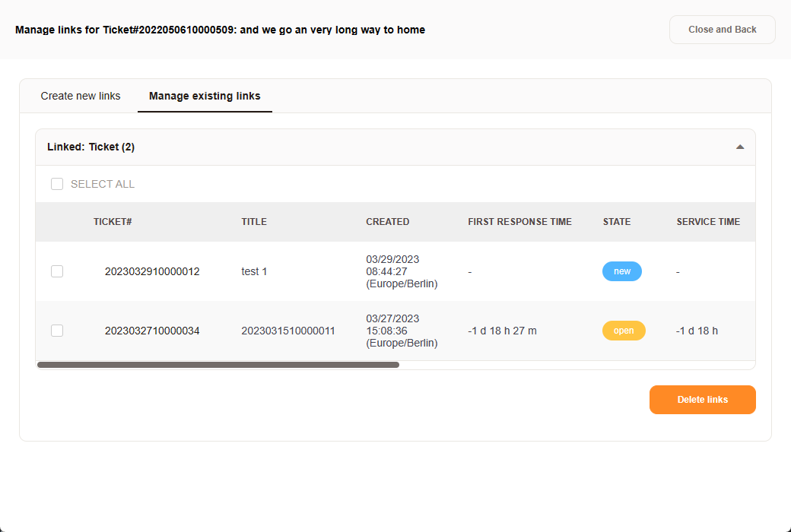
Task: Click the Close and Back button
Action: click(722, 30)
